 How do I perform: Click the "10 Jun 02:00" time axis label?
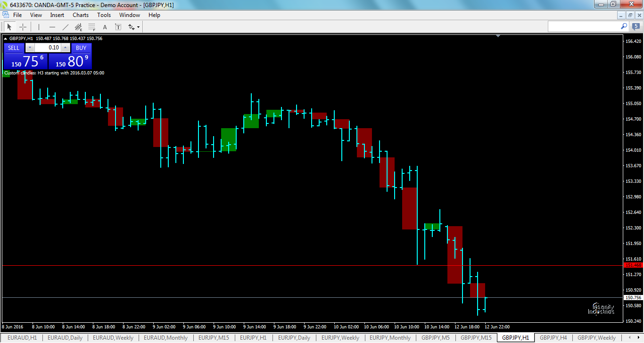347,327
